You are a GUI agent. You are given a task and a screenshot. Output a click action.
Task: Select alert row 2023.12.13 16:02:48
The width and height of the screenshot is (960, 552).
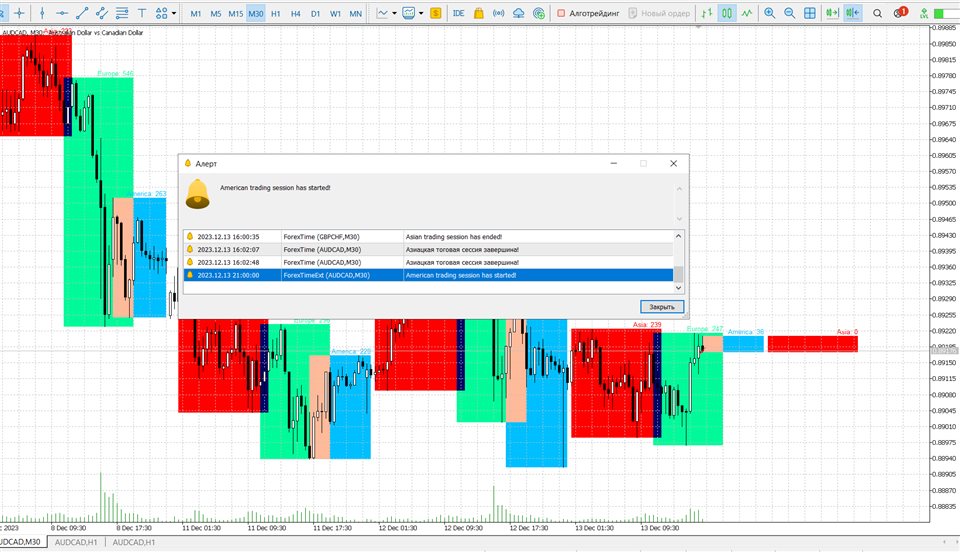429,262
